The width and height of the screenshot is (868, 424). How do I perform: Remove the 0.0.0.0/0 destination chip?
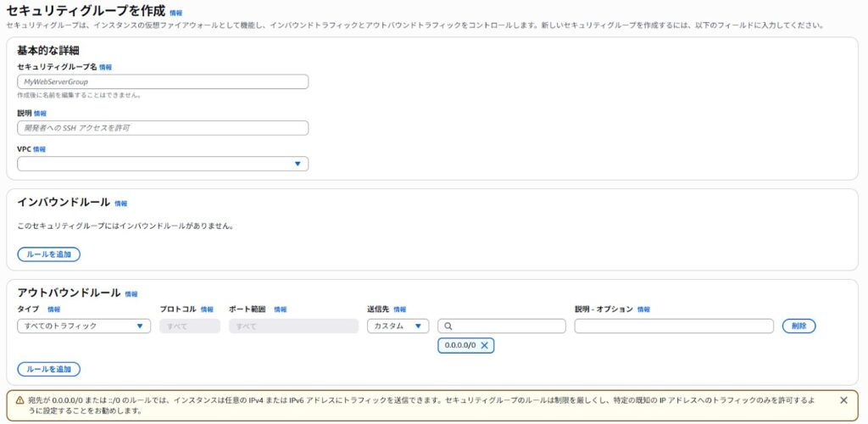click(485, 345)
